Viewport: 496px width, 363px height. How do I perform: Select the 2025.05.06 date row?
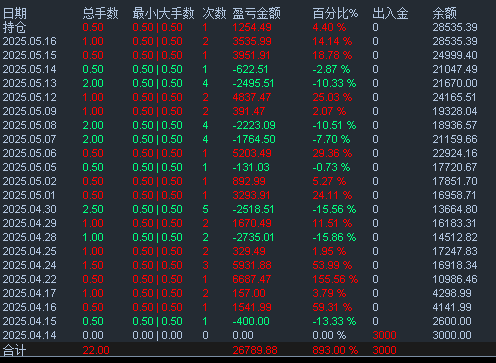(30, 153)
